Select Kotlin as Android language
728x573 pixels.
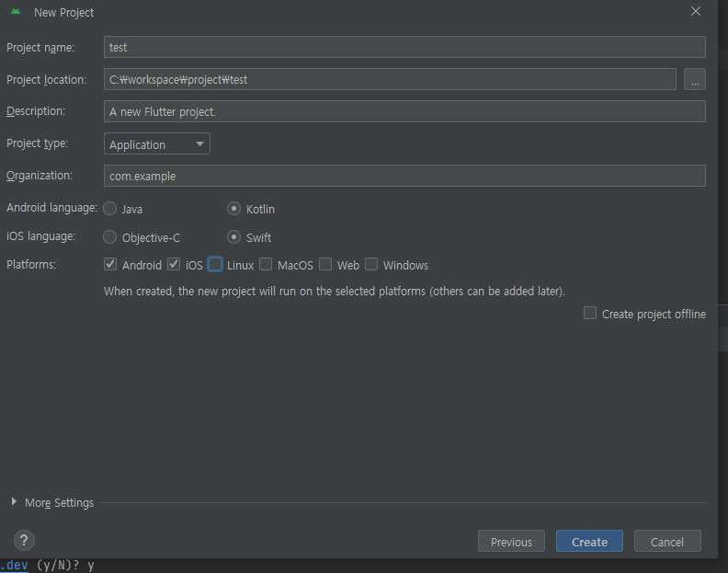coord(233,209)
